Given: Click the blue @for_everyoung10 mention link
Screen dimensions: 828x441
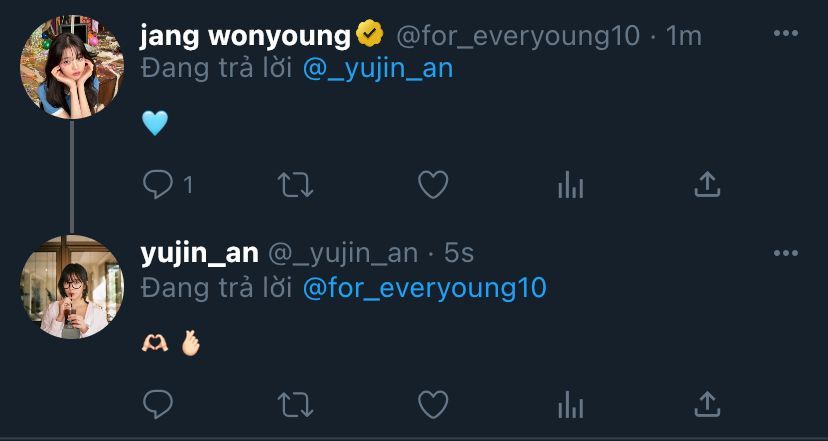Looking at the screenshot, I should point(425,289).
